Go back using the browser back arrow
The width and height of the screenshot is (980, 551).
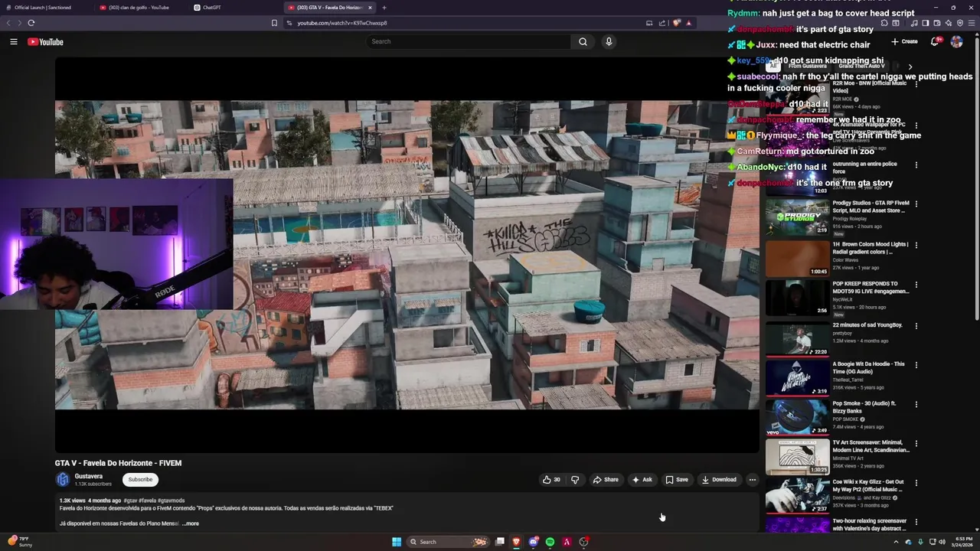[x=9, y=23]
